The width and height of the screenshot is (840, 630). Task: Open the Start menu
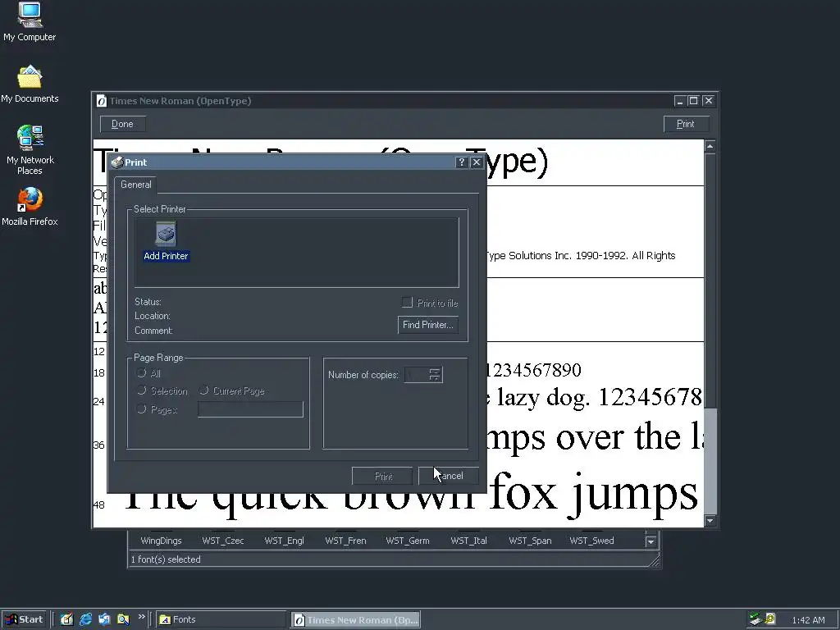coord(24,619)
